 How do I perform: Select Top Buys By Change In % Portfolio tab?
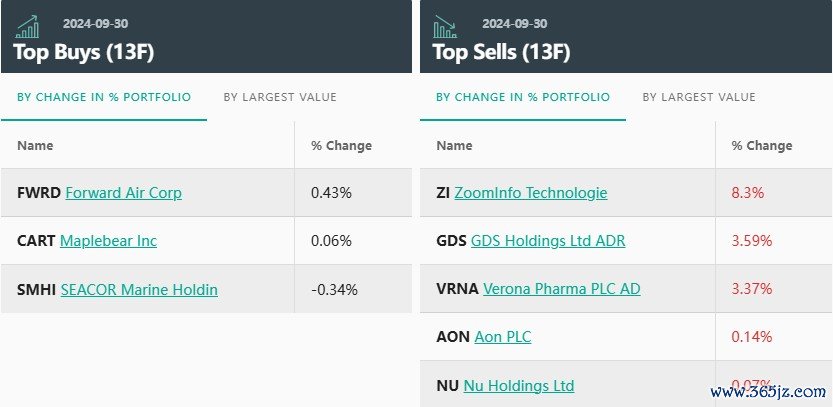[104, 97]
